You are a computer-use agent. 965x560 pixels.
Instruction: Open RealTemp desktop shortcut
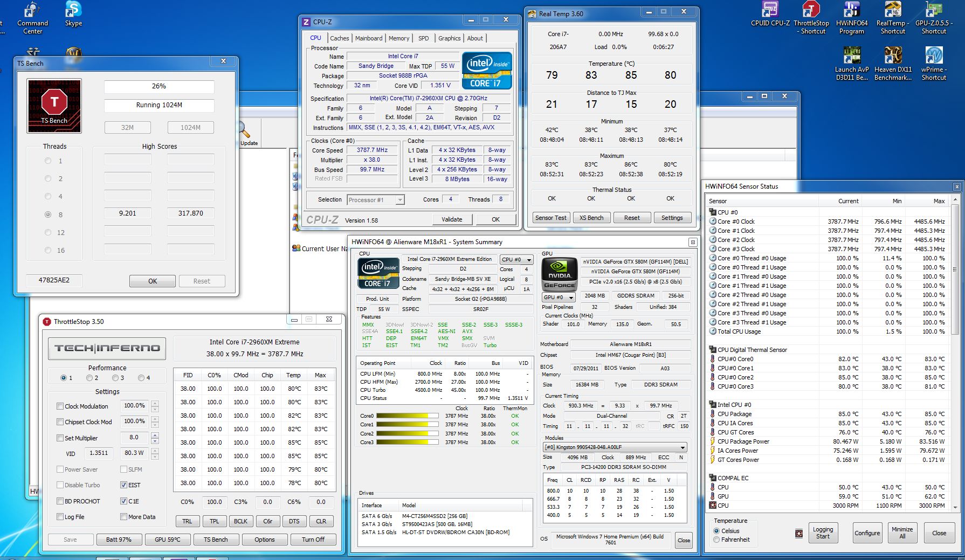pos(893,18)
